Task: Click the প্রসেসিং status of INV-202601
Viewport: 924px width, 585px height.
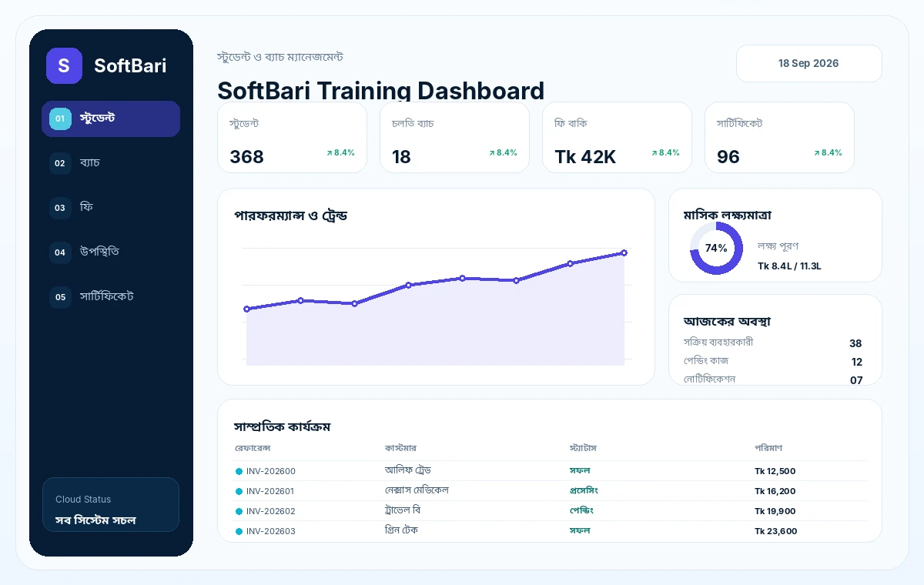Action: [584, 490]
